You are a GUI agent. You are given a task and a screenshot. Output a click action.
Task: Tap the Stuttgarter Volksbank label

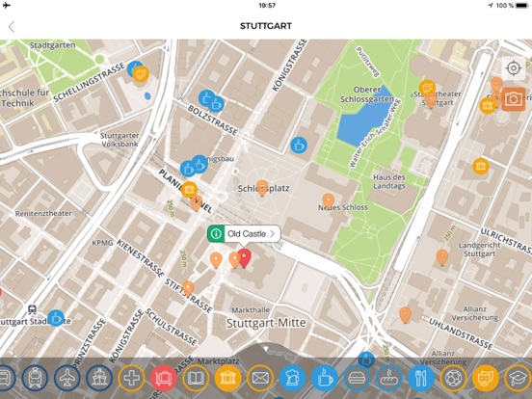pos(120,140)
